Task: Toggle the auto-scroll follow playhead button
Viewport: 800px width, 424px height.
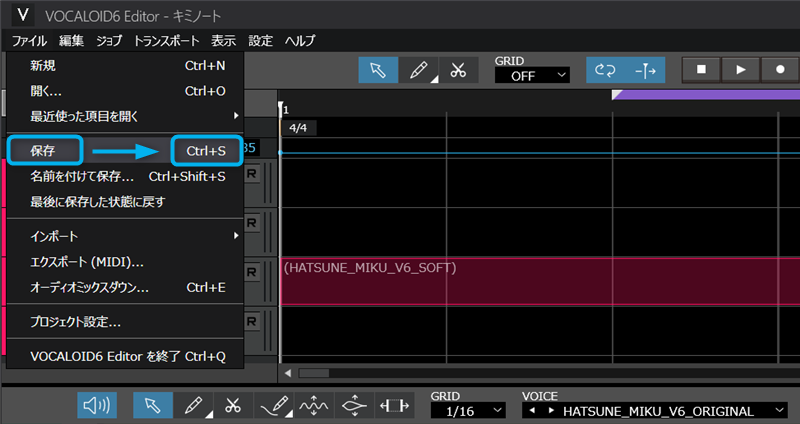Action: tap(645, 70)
